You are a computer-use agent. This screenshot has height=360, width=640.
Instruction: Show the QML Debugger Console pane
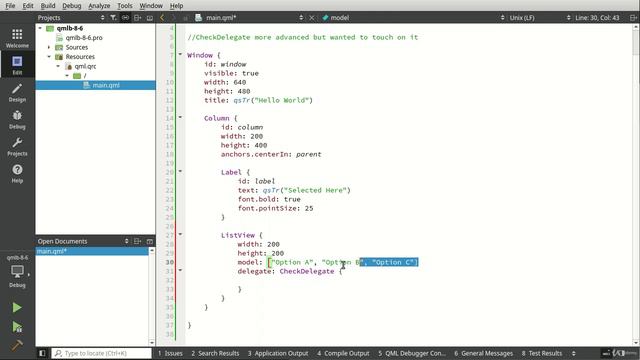coord(412,353)
